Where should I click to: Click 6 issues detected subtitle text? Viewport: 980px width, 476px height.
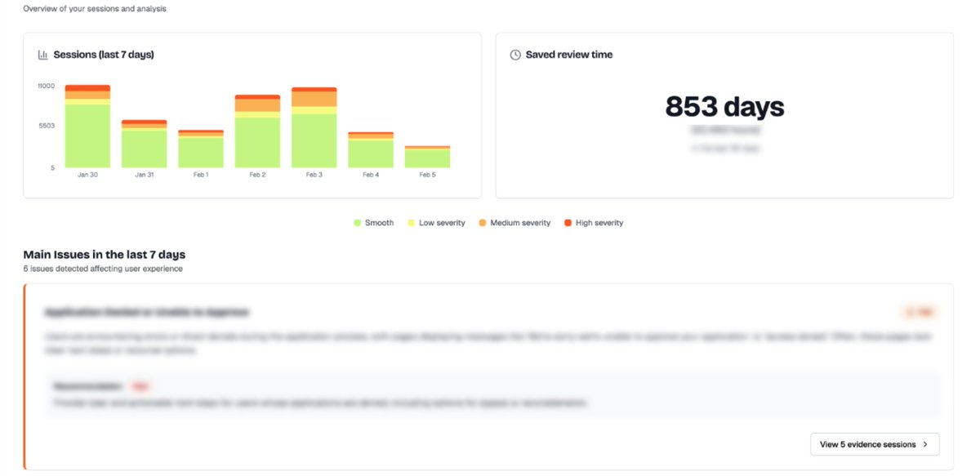pyautogui.click(x=103, y=269)
